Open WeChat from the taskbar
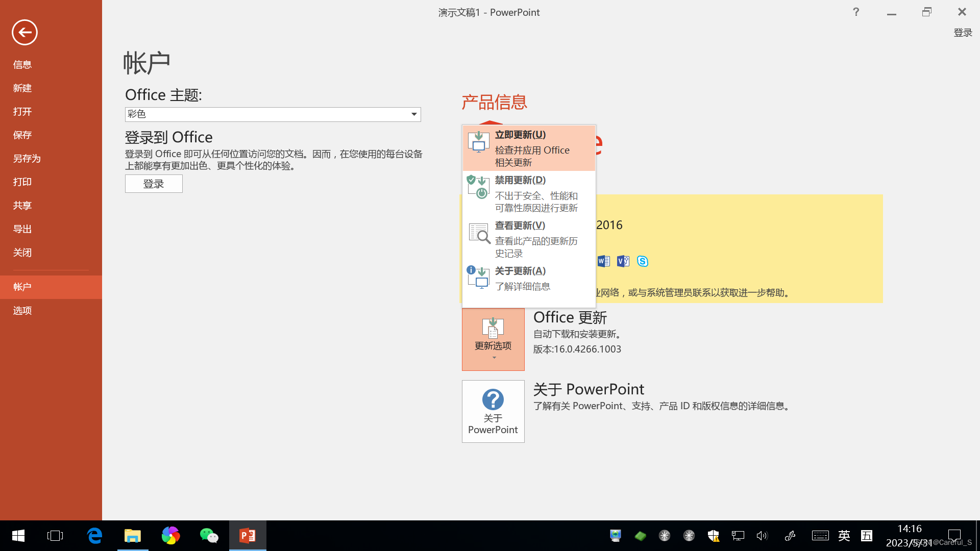The image size is (980, 551). tap(209, 536)
